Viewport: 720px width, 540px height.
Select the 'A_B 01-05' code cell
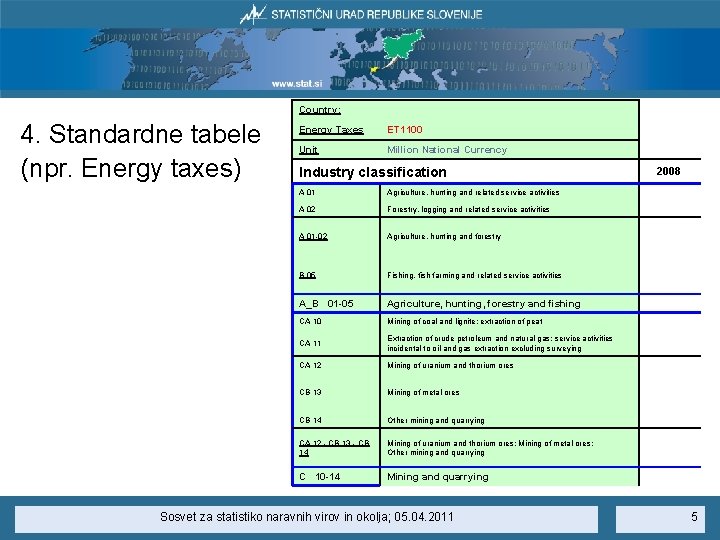(326, 304)
